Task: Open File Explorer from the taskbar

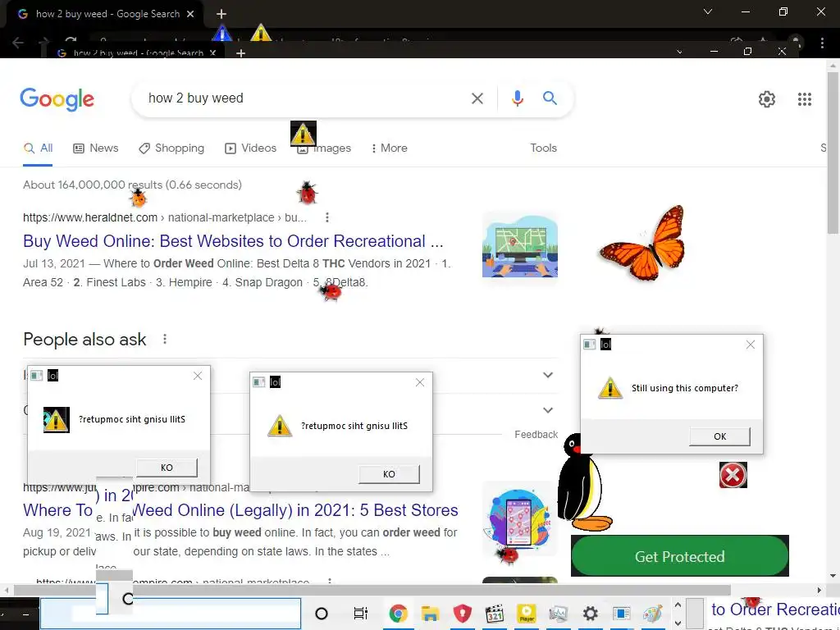Action: pyautogui.click(x=430, y=614)
